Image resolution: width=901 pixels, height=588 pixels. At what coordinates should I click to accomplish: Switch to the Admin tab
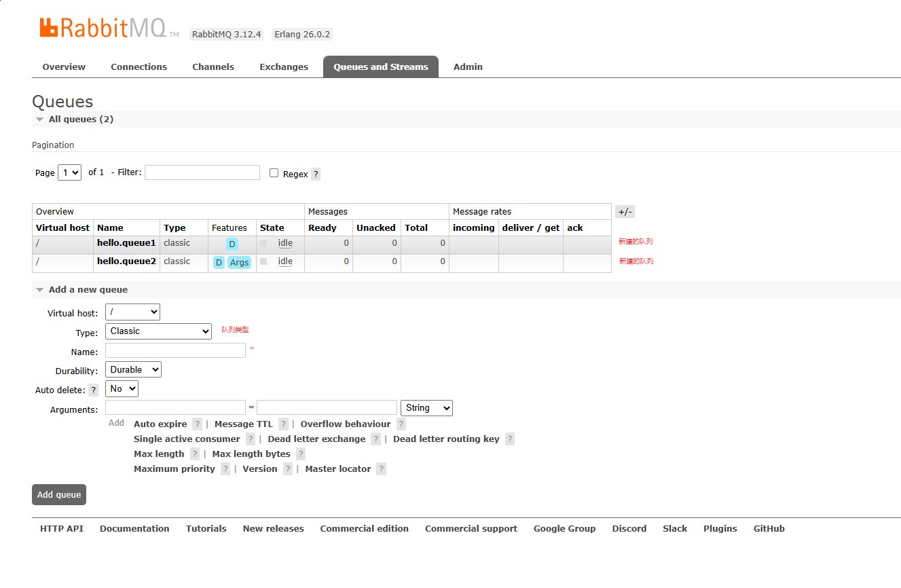click(x=468, y=67)
